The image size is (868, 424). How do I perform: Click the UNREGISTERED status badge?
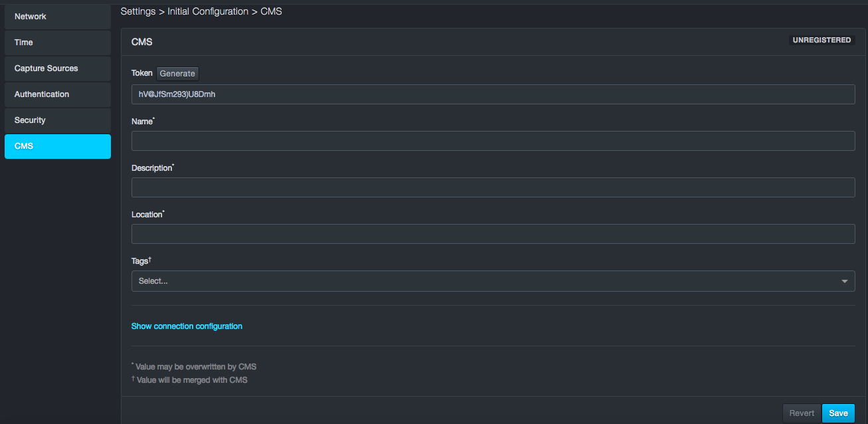[822, 41]
